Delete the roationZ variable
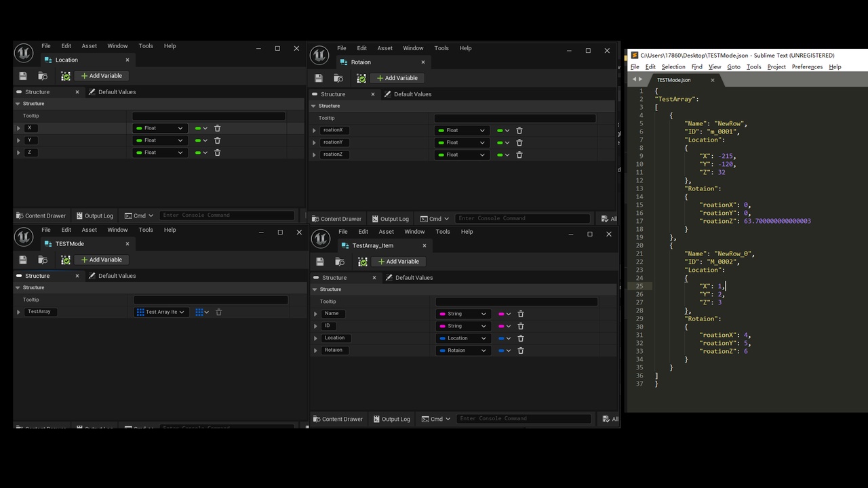The image size is (868, 488). coord(519,155)
